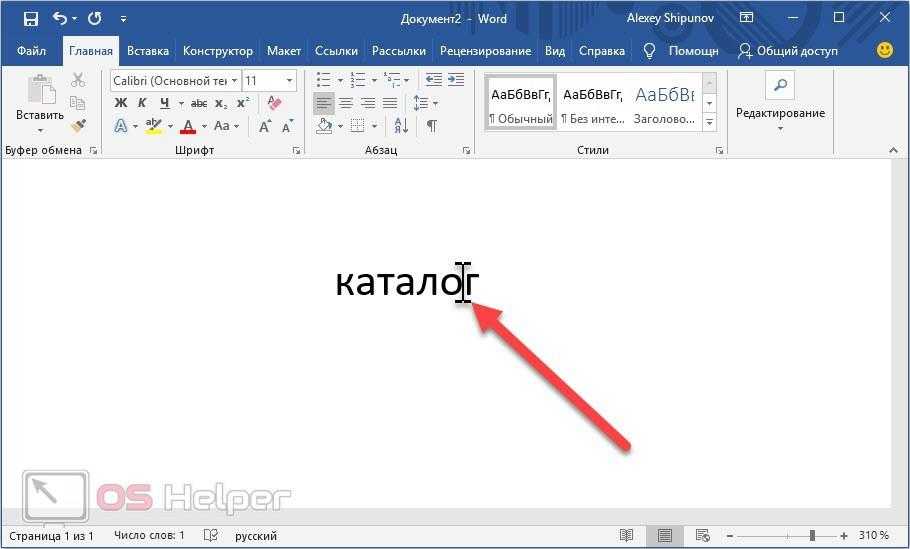The image size is (910, 549).
Task: Open the Рецензирование ribbon tab
Action: point(485,50)
